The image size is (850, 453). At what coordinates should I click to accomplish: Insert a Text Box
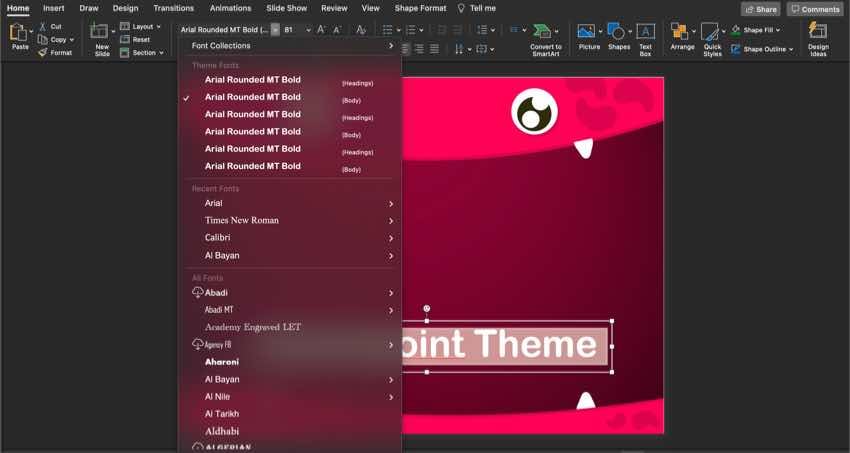(645, 33)
